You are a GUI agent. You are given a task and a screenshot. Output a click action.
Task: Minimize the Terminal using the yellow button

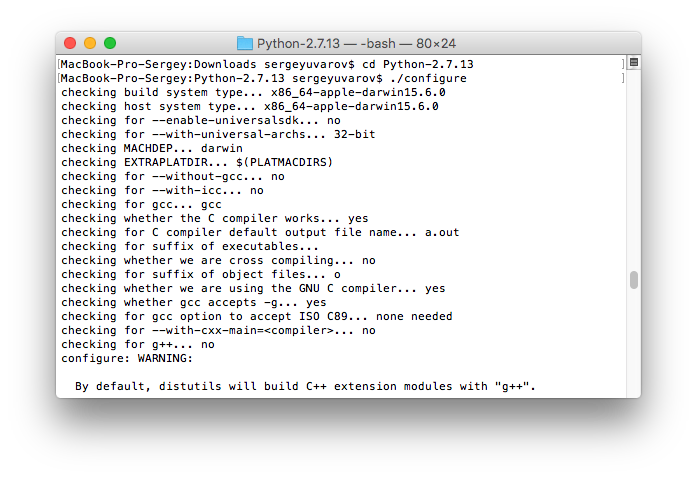pyautogui.click(x=90, y=43)
